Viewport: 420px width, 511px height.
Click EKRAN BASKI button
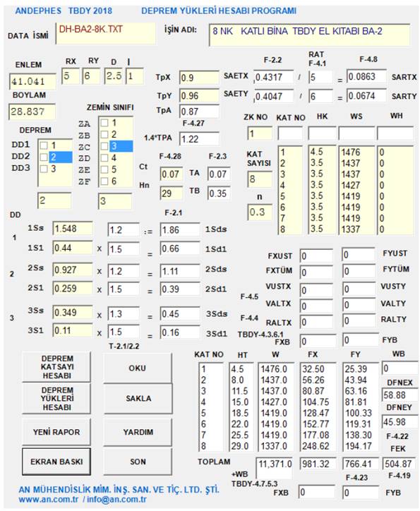click(x=56, y=462)
